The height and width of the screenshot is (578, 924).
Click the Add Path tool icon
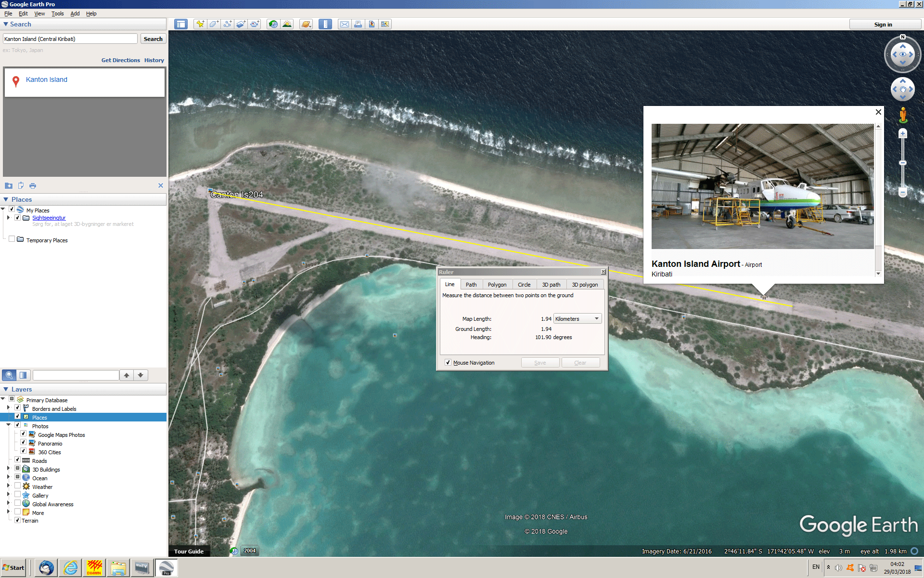click(x=227, y=24)
